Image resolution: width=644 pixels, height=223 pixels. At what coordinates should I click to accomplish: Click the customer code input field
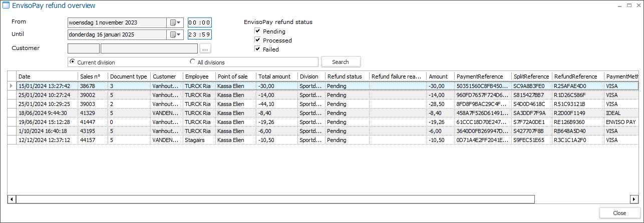[x=83, y=48]
